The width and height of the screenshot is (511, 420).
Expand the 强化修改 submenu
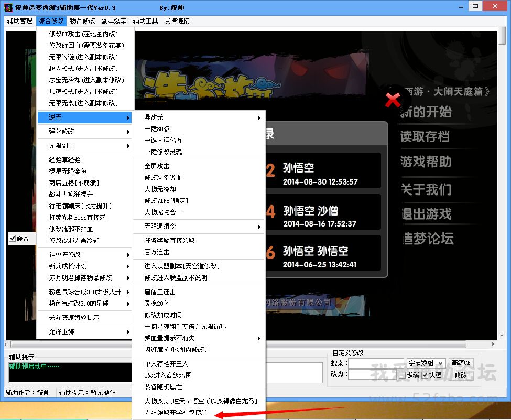[x=84, y=132]
